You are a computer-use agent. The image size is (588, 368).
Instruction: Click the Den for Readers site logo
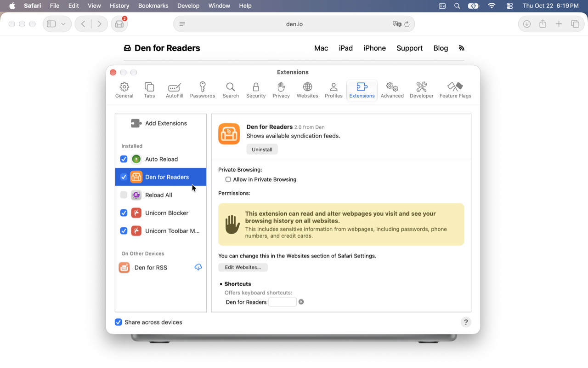point(162,48)
